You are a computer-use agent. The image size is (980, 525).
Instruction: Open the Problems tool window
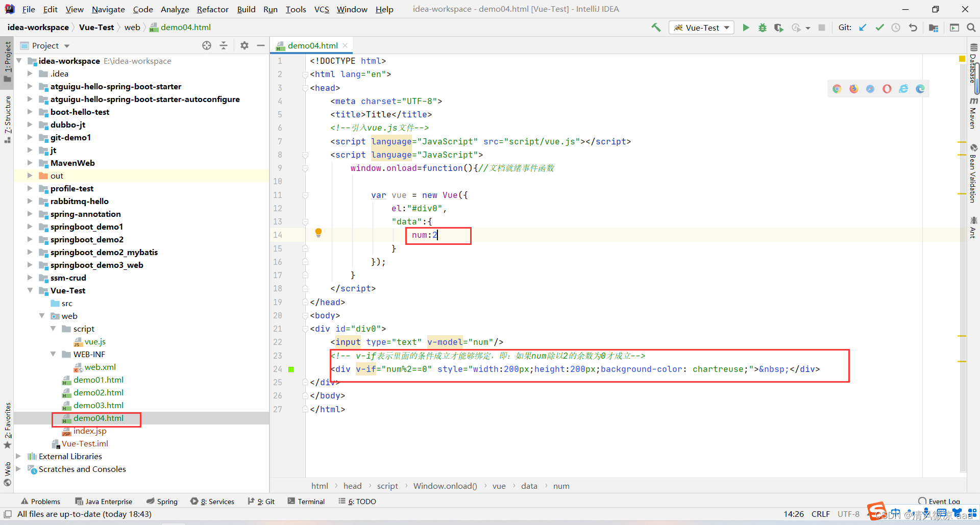pos(40,502)
